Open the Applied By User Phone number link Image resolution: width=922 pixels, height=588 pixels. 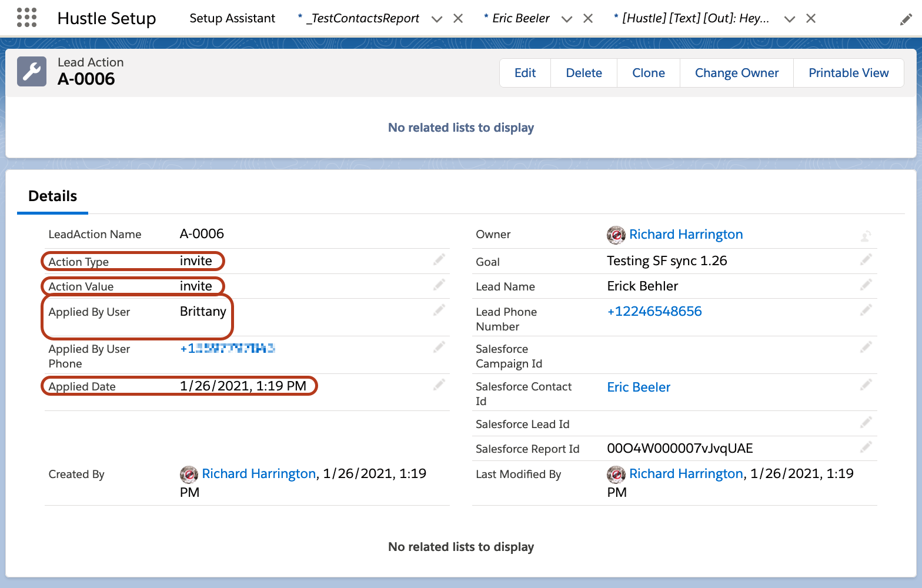pos(228,348)
